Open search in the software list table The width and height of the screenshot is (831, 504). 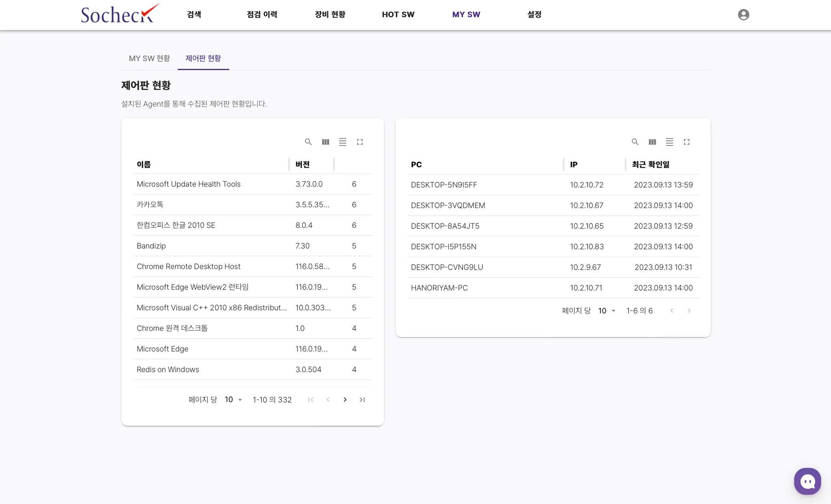point(308,142)
